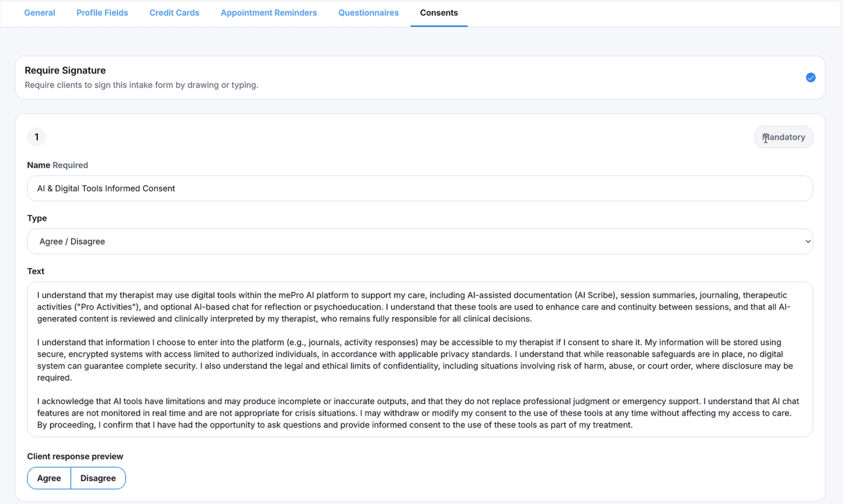
Task: Click the 'Require Signature' heading
Action: tap(65, 70)
